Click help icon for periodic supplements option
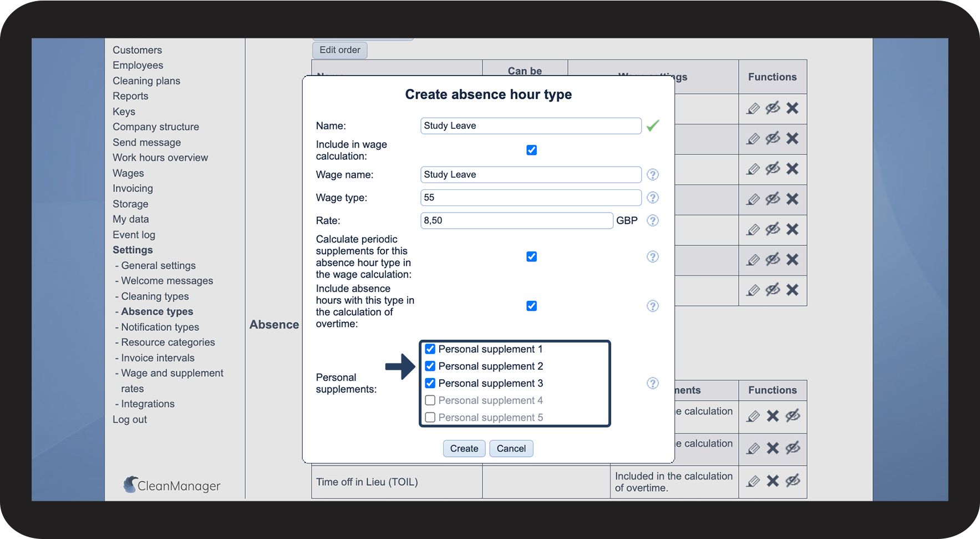 coord(653,256)
